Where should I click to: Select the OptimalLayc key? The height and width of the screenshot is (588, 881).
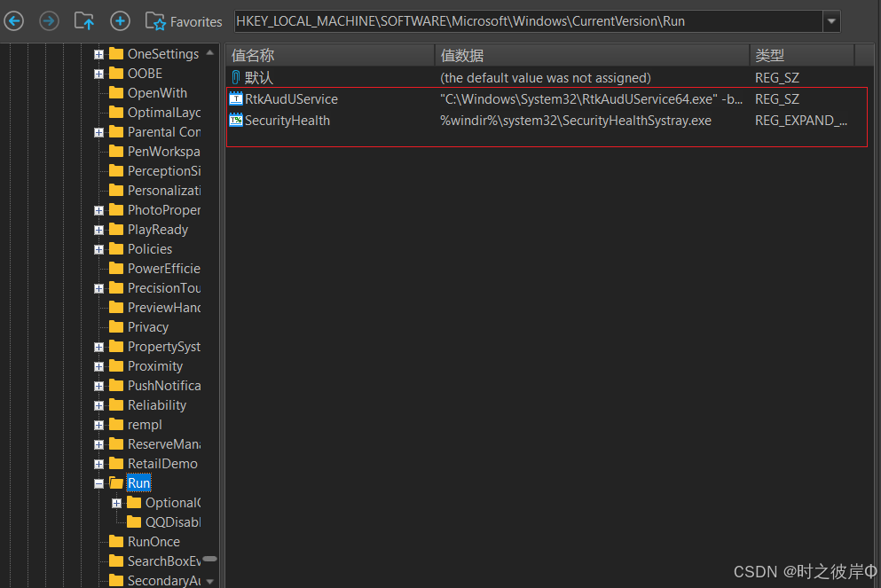coord(164,113)
